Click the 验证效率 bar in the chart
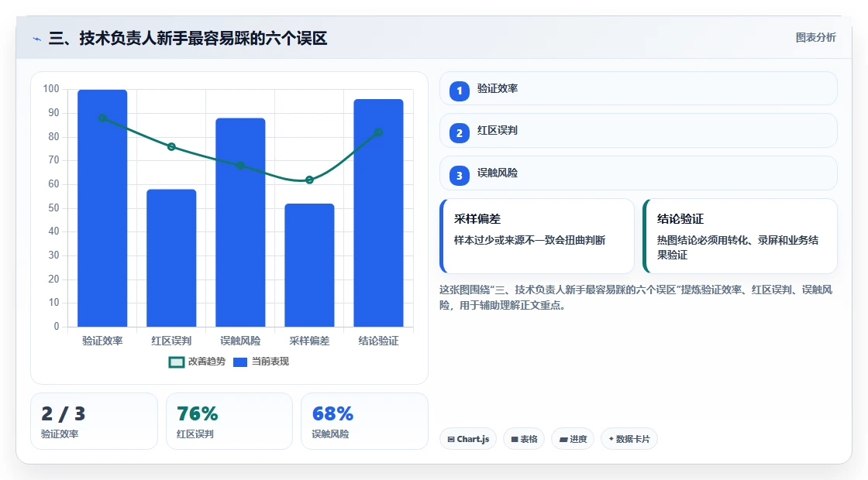The image size is (868, 480). click(102, 208)
